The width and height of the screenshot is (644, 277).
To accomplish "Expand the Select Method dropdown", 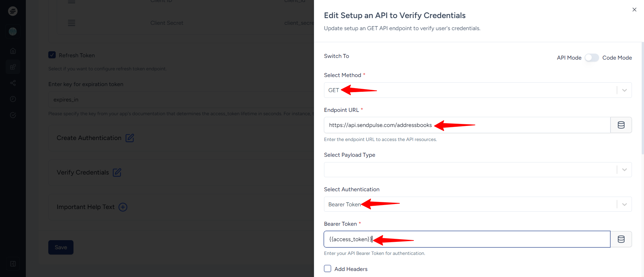I will point(624,90).
